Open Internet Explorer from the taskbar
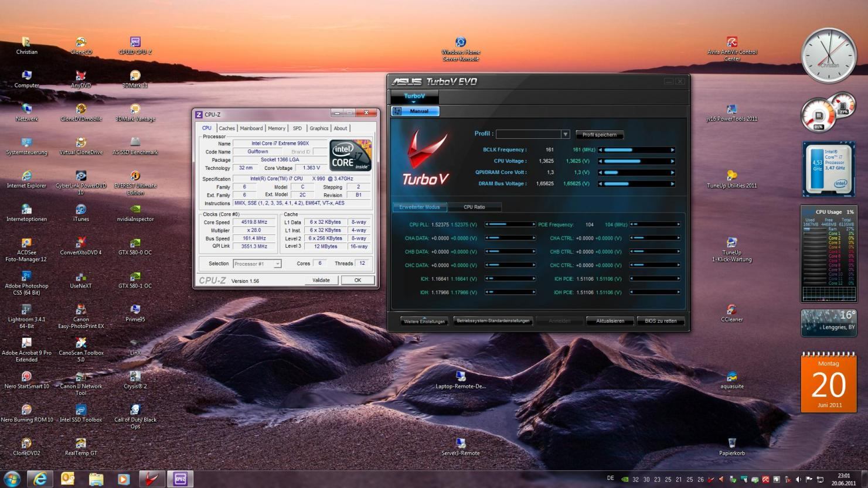Viewport: 868px width, 488px height. [x=40, y=479]
